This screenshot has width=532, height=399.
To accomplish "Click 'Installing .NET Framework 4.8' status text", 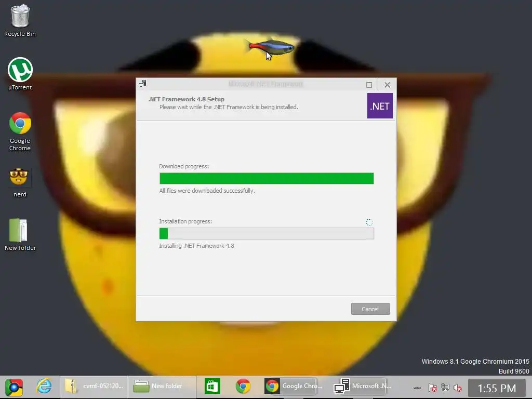I will coord(196,246).
